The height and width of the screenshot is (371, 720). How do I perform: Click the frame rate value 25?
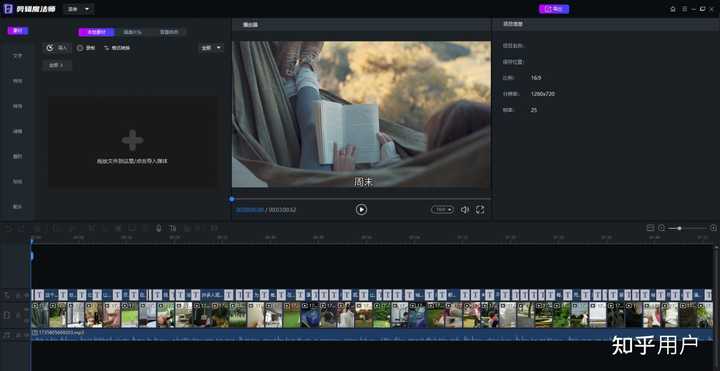[534, 110]
